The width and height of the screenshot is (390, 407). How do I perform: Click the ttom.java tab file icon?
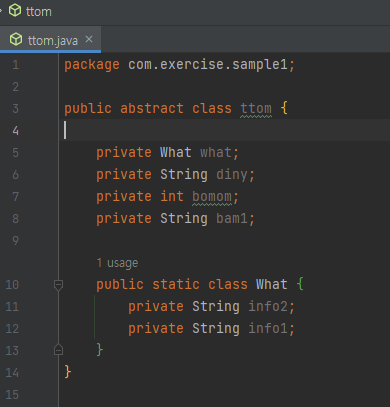(16, 40)
